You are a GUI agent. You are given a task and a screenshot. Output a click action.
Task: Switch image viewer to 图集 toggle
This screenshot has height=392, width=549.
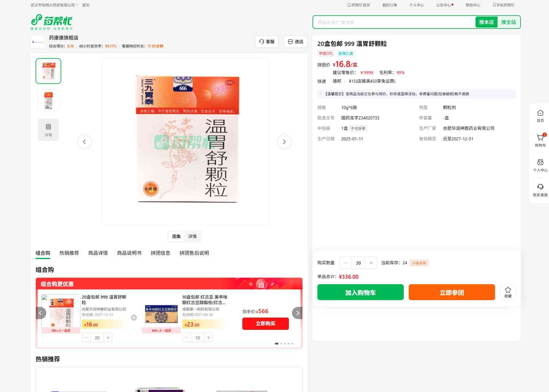point(176,236)
